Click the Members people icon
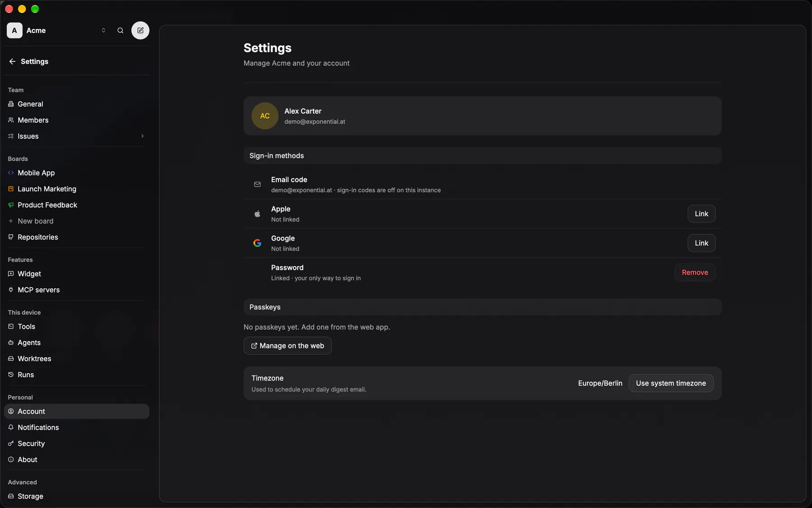This screenshot has width=812, height=508. click(11, 120)
